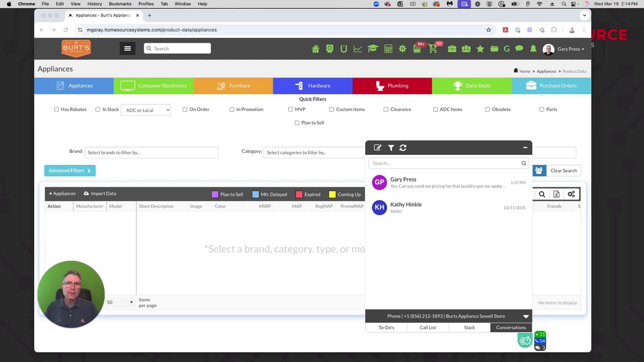Switch to the Call List tab
The image size is (644, 362).
pyautogui.click(x=428, y=328)
